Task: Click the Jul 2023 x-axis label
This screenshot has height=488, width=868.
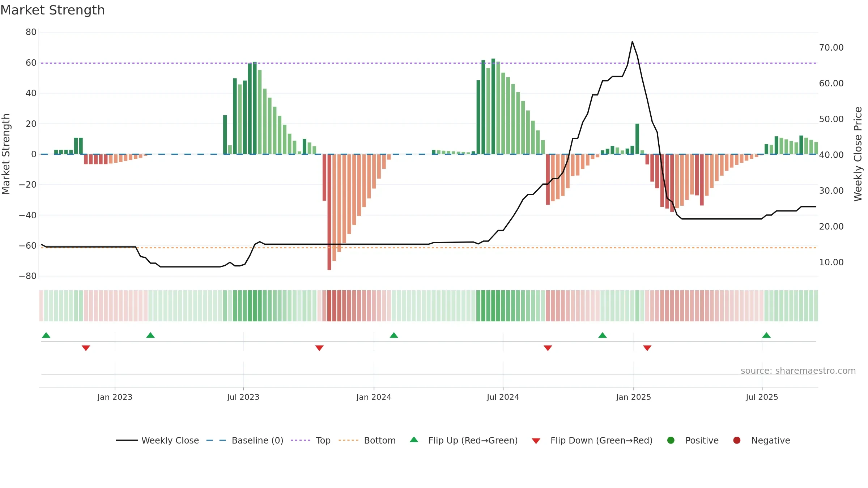Action: [x=243, y=397]
